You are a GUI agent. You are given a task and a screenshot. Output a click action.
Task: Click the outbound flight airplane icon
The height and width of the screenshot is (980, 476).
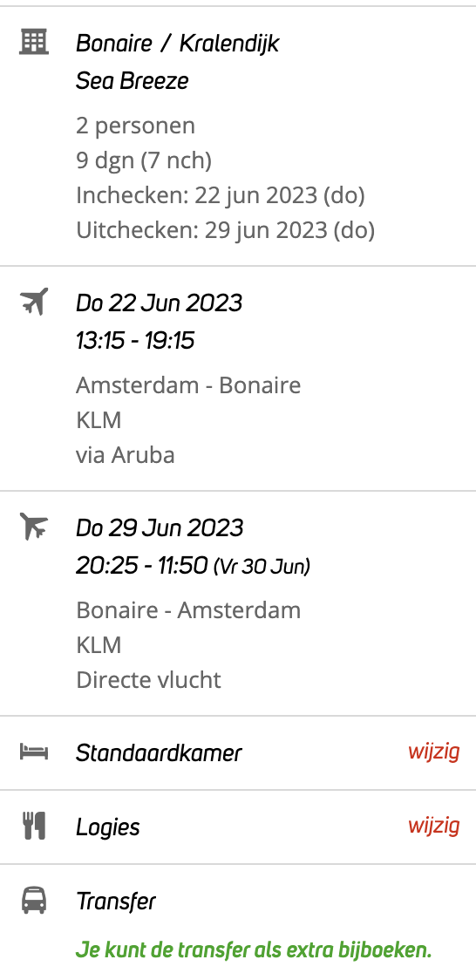click(34, 302)
